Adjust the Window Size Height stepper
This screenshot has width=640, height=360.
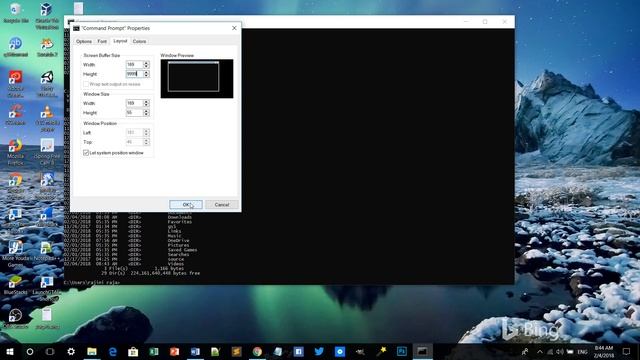pyautogui.click(x=146, y=113)
